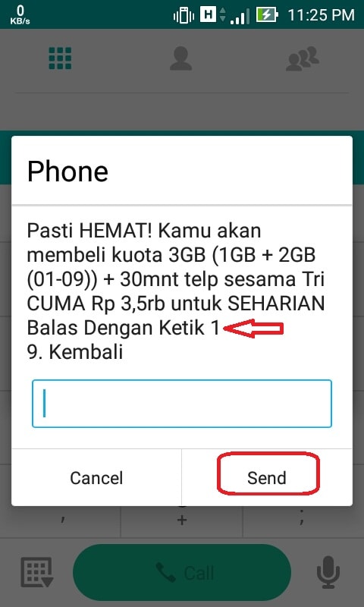Tap the Phone dialog title
Viewport: 364px width, 607px height.
point(67,171)
